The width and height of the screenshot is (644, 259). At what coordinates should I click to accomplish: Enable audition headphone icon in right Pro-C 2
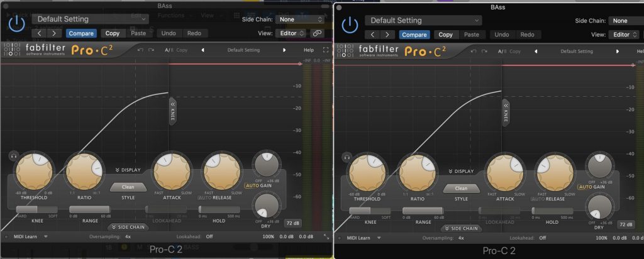coord(347,157)
